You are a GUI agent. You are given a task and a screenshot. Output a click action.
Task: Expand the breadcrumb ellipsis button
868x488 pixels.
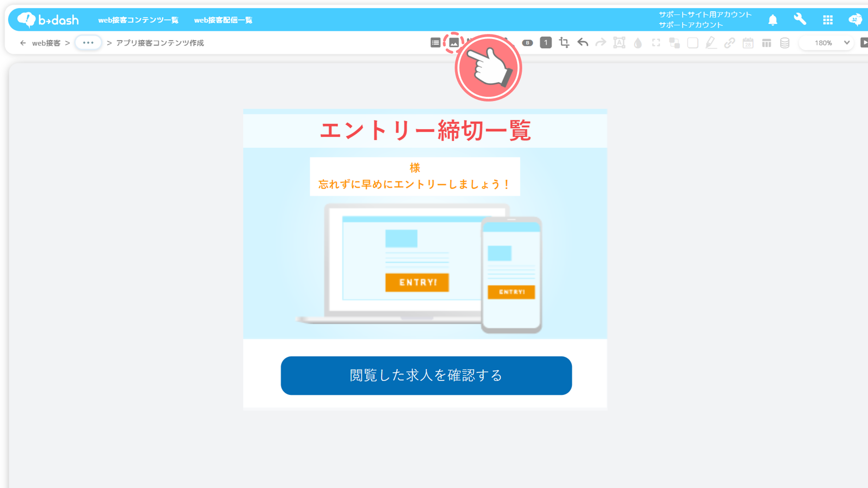click(88, 43)
